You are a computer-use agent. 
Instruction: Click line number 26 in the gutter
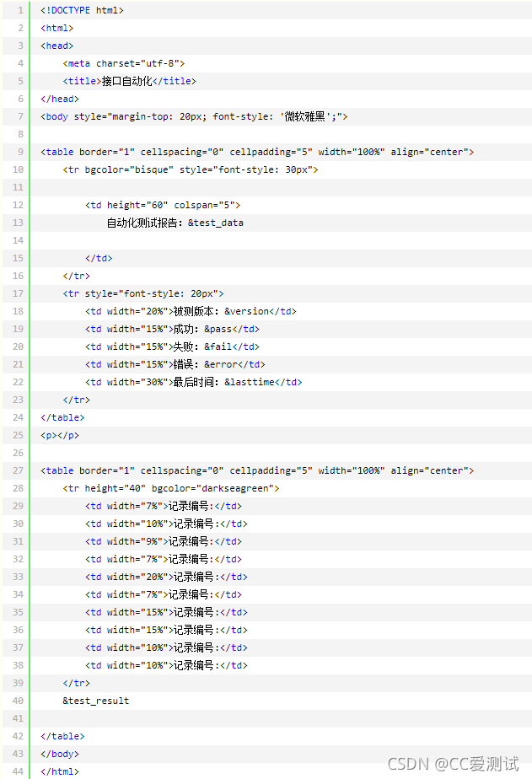18,453
